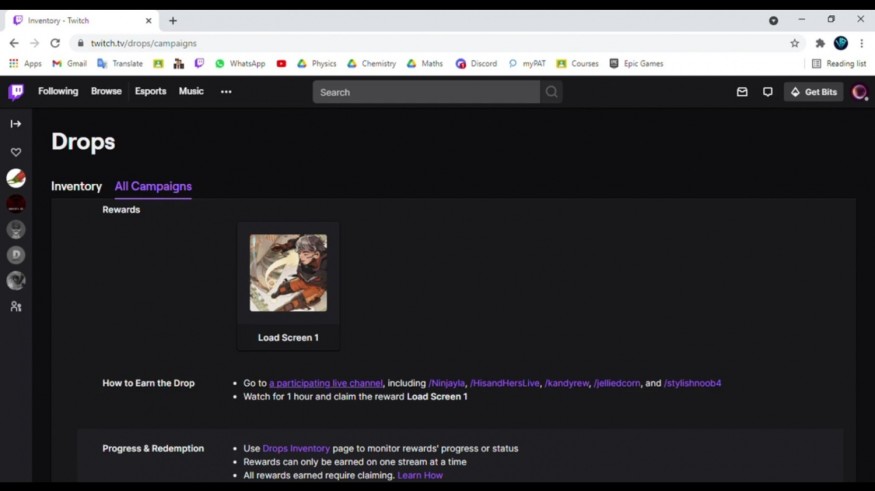Click the address bar URL twitch.tv/drops/campaigns

pyautogui.click(x=143, y=43)
